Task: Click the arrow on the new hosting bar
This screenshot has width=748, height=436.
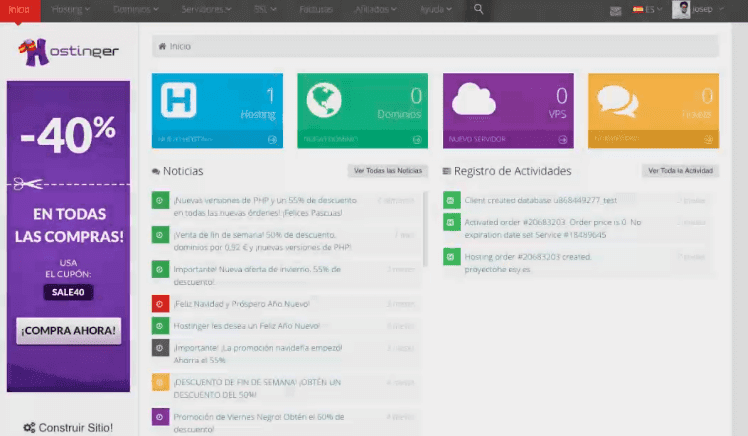Action: click(272, 140)
